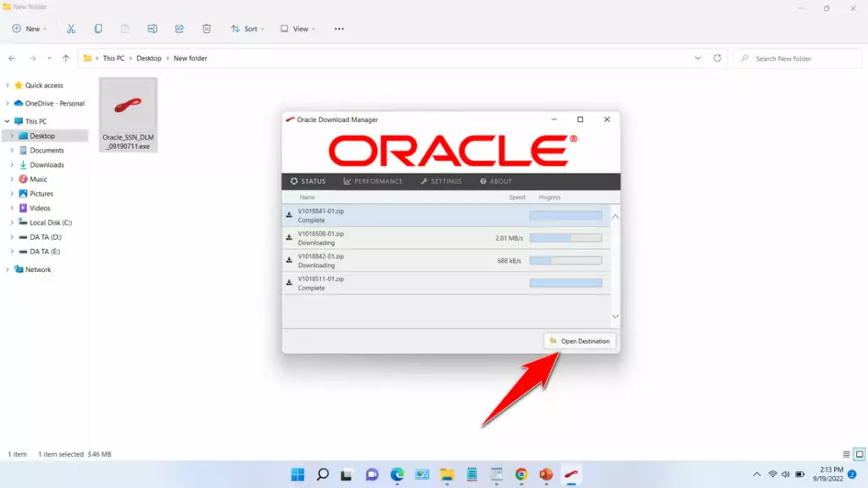Select Oracle_SSN_DLM_09190711.exe file

point(128,114)
